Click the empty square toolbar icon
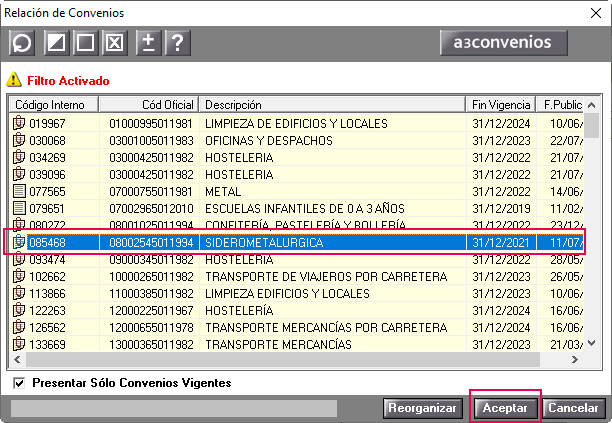 click(x=85, y=43)
